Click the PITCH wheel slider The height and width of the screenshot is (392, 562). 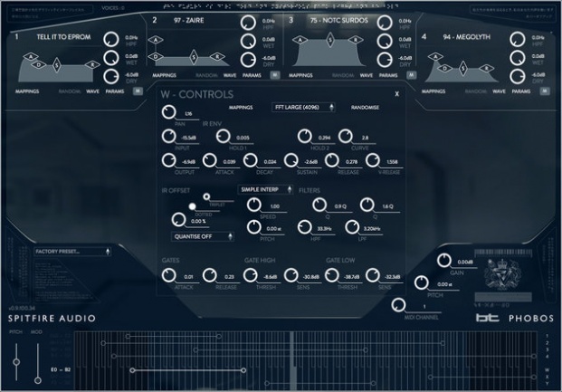coord(16,362)
